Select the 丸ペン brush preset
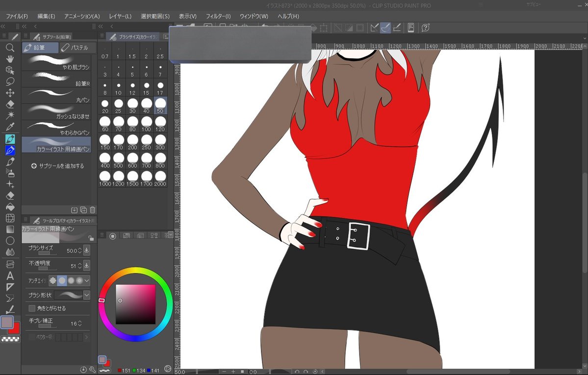This screenshot has height=375, width=588. (56, 95)
